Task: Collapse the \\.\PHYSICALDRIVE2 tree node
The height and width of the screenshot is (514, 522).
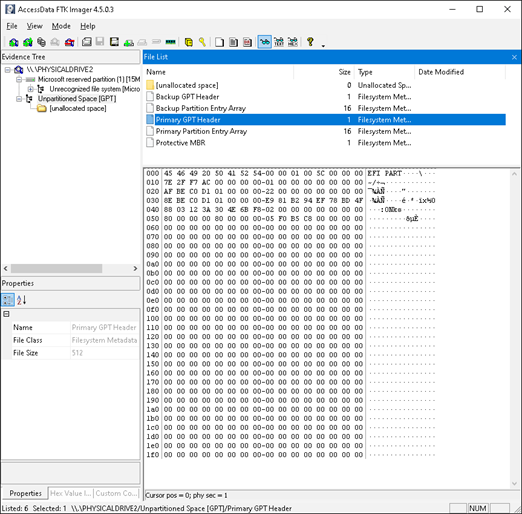Action: pos(8,70)
